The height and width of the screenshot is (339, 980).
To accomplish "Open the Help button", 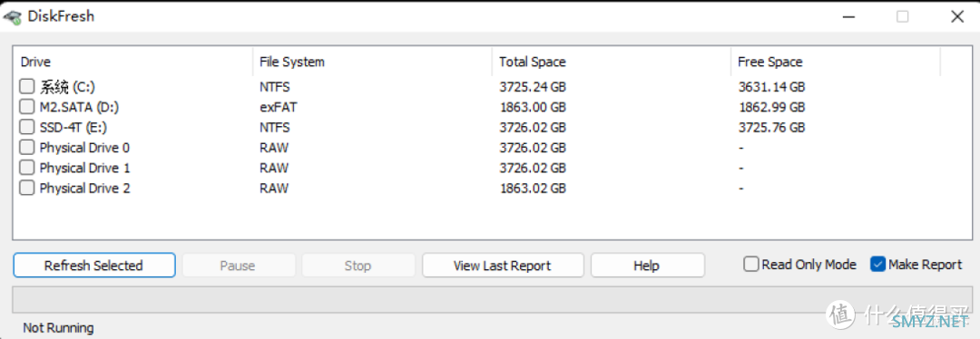I will tap(647, 266).
